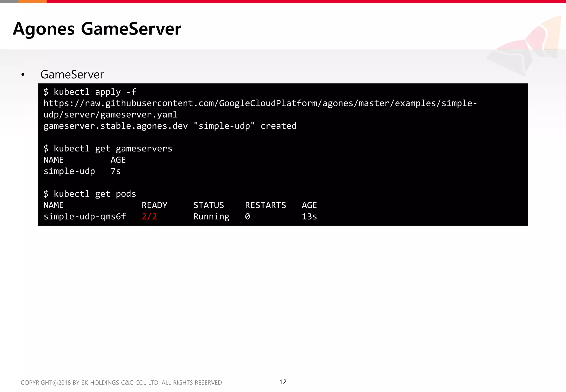
Task: Click the STATUS column header
Action: 209,205
